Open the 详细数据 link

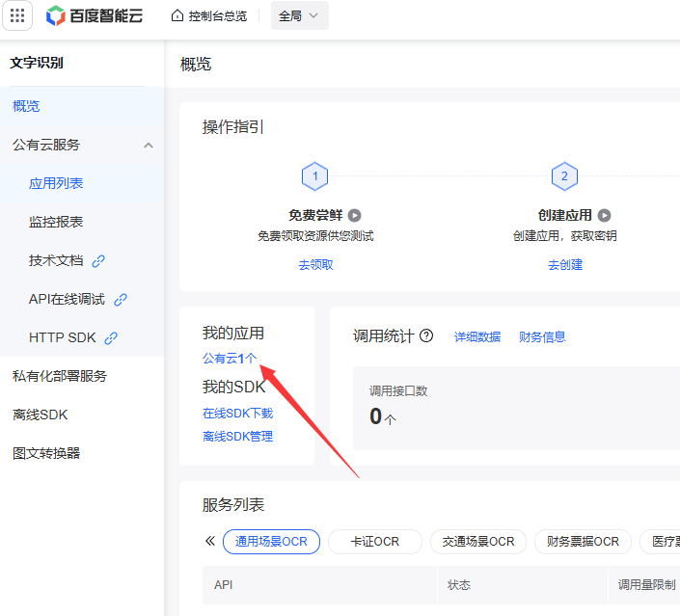(477, 336)
